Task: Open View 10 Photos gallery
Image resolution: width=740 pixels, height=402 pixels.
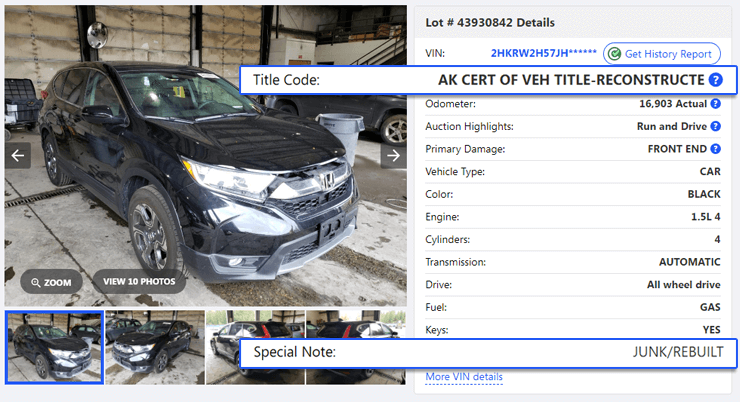Action: click(139, 282)
